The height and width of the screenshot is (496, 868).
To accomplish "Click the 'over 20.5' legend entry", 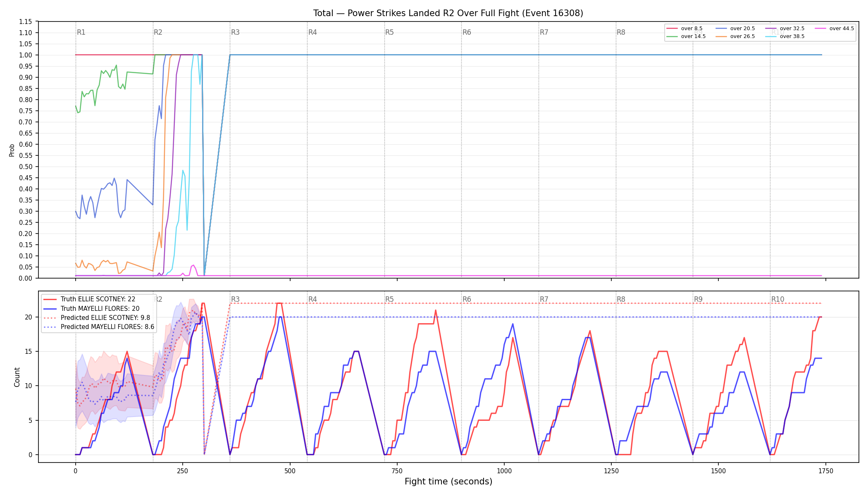I will (735, 29).
